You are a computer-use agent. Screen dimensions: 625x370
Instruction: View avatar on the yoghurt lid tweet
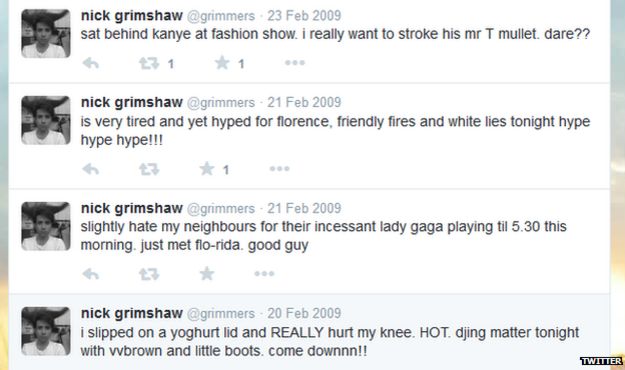[x=46, y=331]
